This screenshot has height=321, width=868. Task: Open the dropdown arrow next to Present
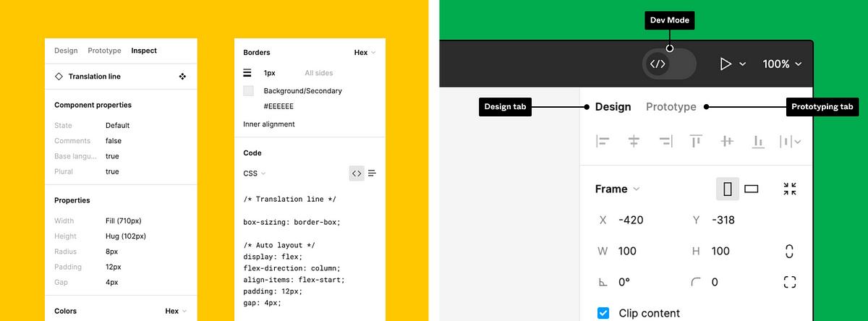coord(742,64)
